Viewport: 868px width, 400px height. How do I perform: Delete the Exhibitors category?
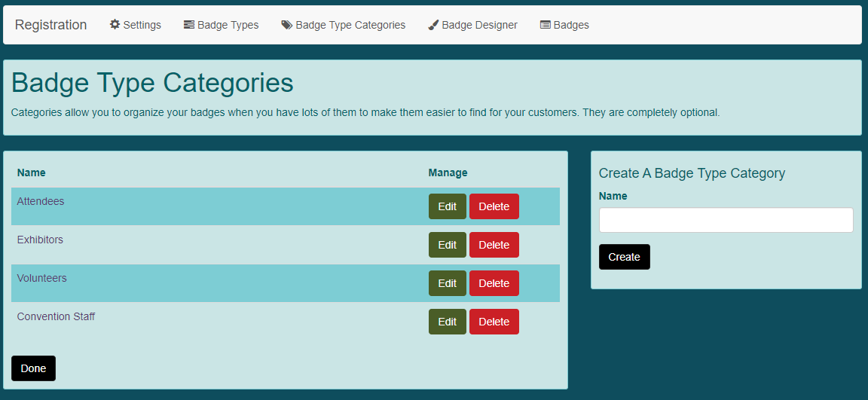[494, 245]
